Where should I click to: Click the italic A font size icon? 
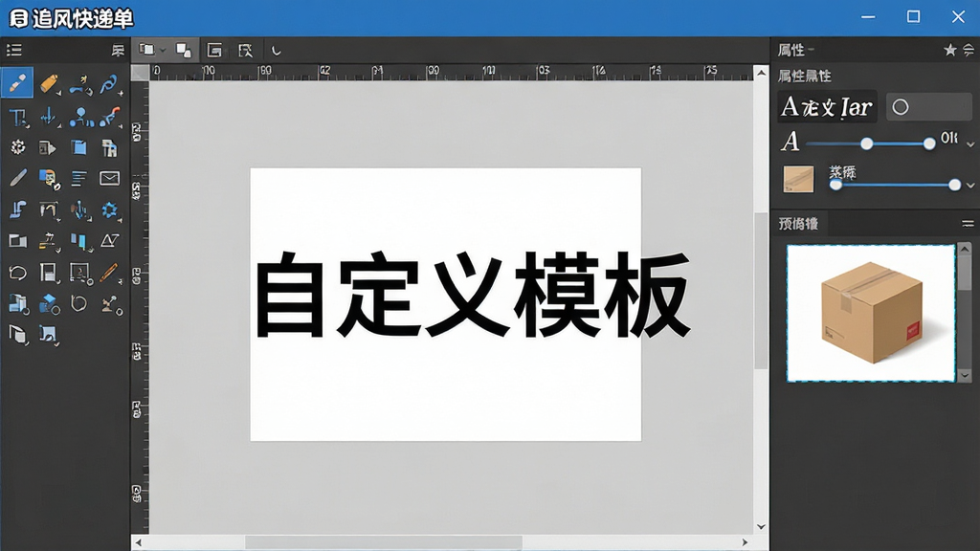pyautogui.click(x=790, y=142)
